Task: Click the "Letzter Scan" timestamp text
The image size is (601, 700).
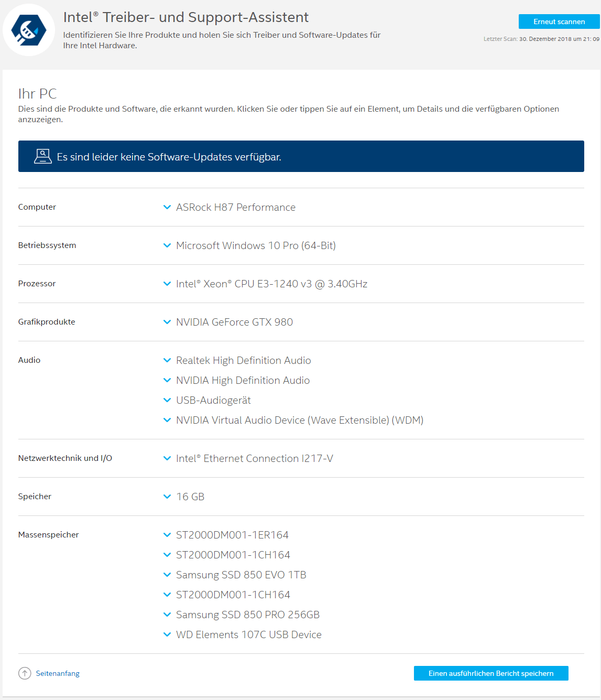Action: tap(541, 39)
